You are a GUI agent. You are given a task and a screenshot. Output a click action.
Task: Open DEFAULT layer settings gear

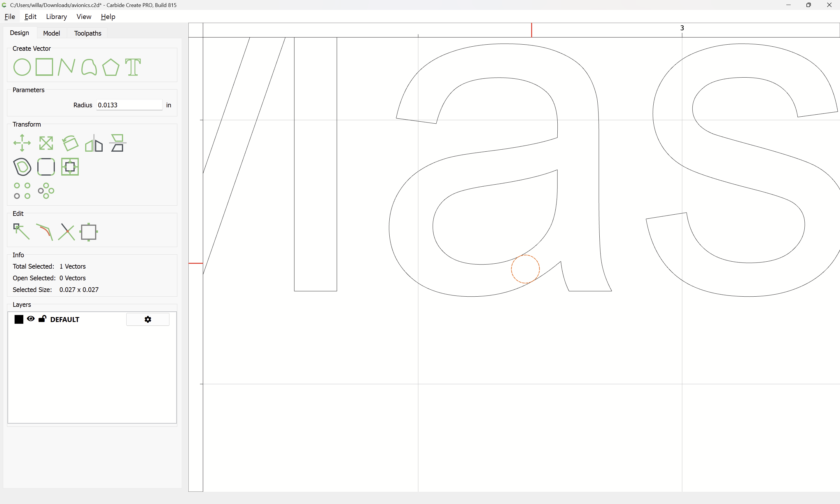(148, 319)
